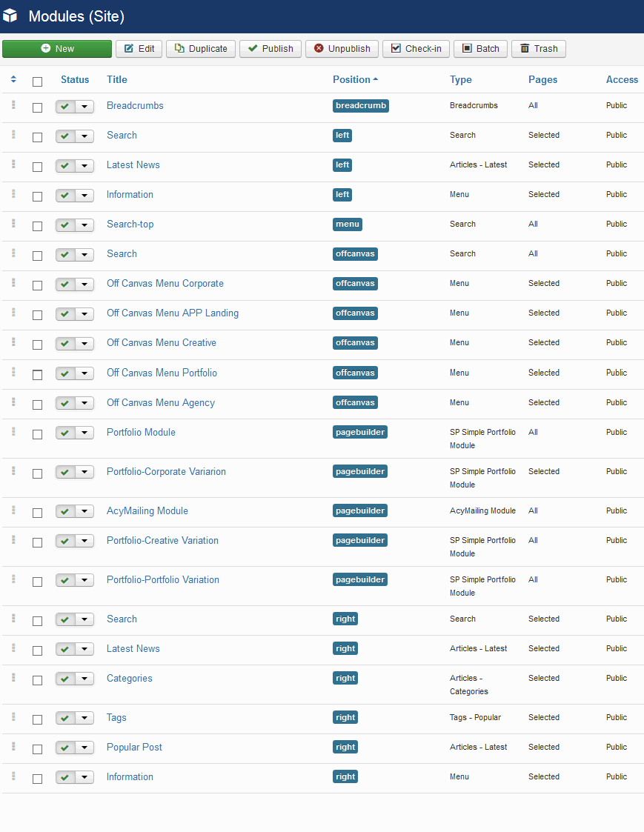644x832 pixels.
Task: Click the pagebuilder position badge for Portfolio-Portfolio Variation
Action: [x=360, y=579]
